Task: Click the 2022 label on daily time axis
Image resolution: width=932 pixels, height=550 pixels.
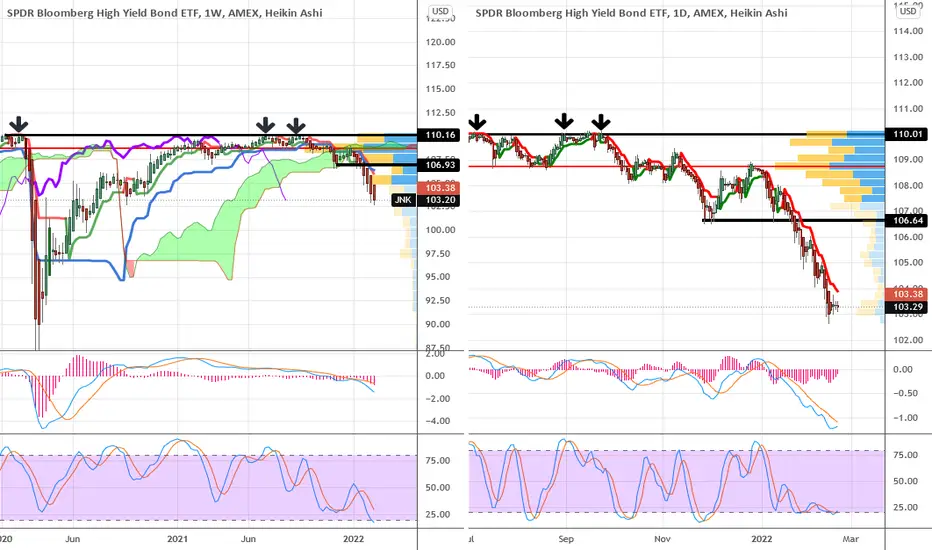Action: coord(761,539)
